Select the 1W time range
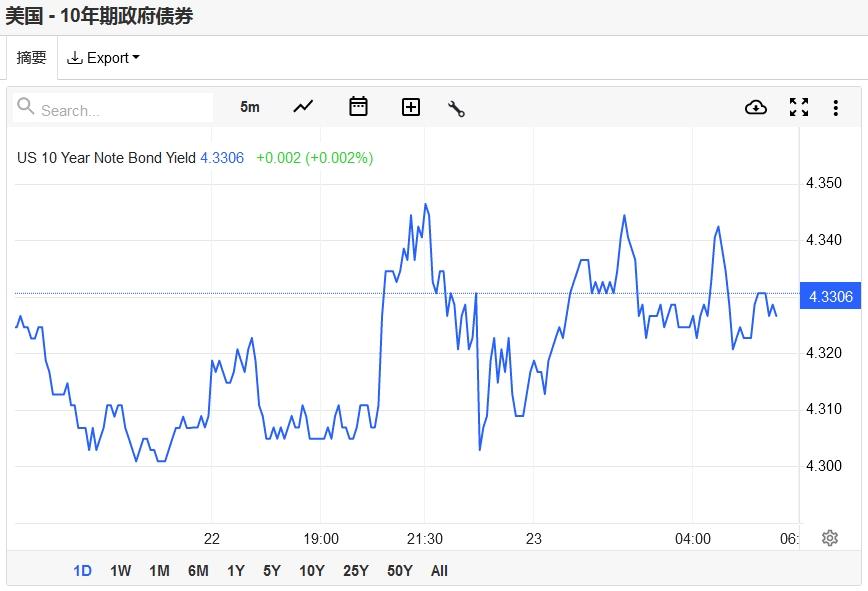 (120, 571)
